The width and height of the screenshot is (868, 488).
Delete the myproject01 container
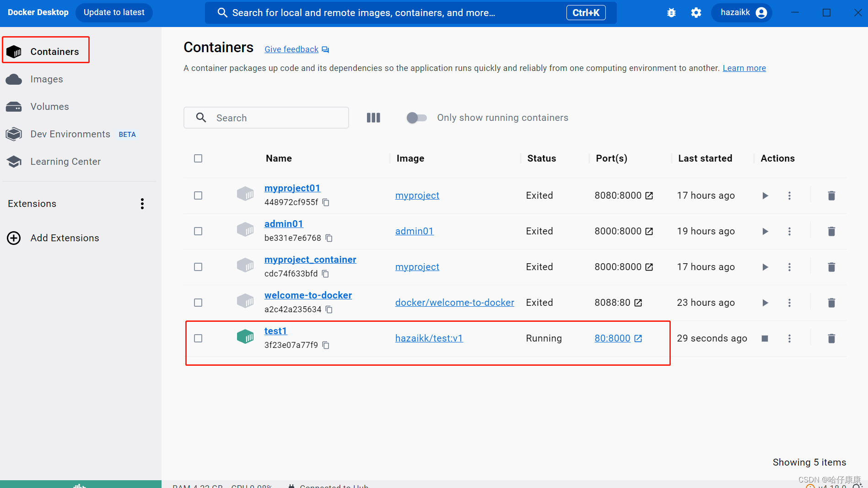831,195
